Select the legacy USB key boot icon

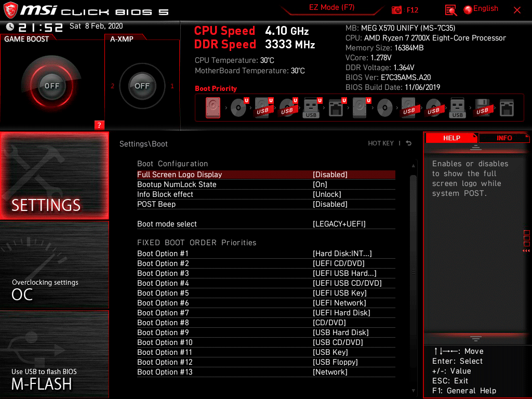tap(457, 108)
